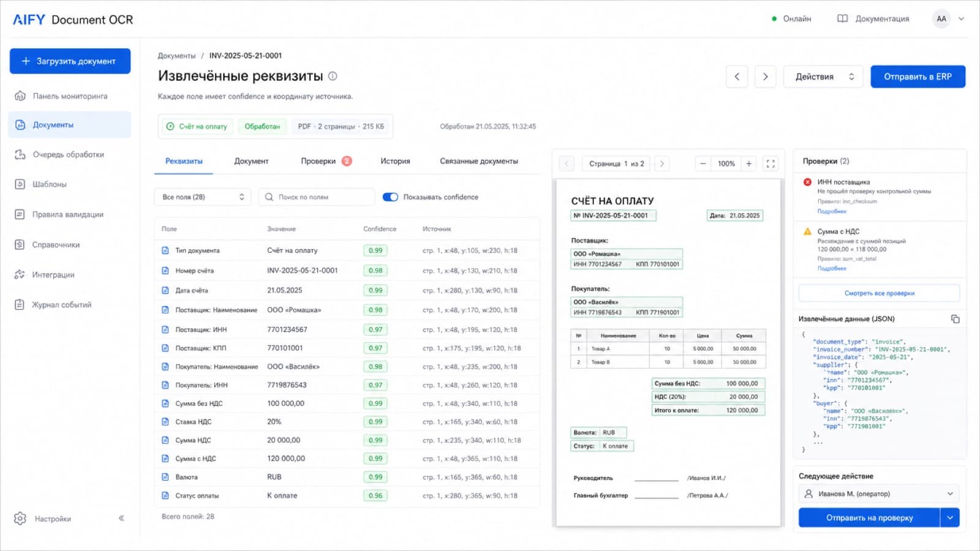Select the Статус оплаты row
Image resolution: width=980 pixels, height=551 pixels.
tap(347, 495)
